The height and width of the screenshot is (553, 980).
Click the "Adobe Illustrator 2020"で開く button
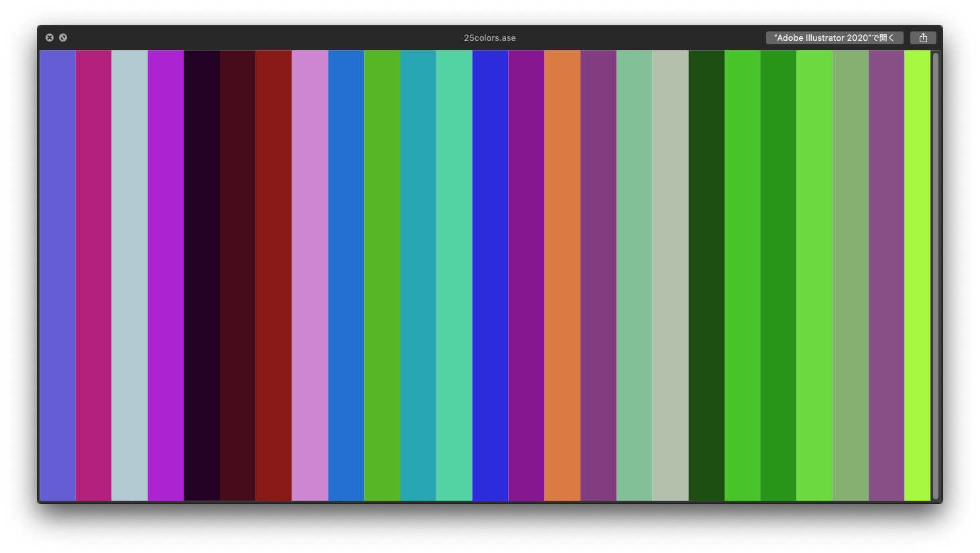(x=835, y=38)
